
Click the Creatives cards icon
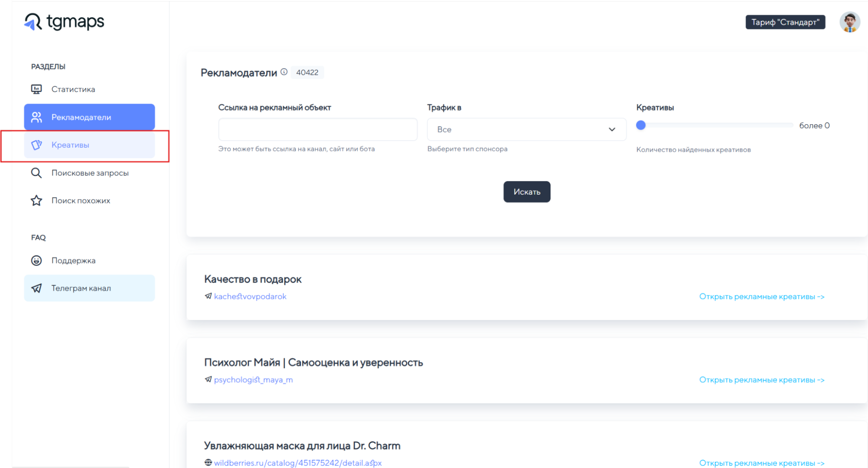36,145
